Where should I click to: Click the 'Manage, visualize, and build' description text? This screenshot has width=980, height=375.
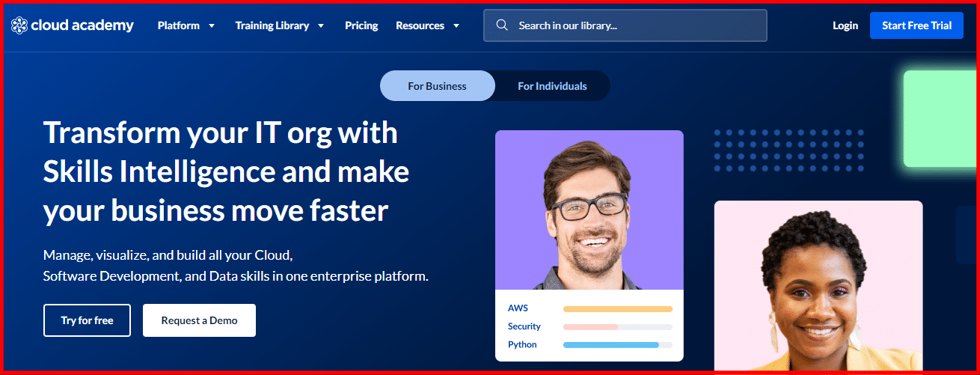236,265
